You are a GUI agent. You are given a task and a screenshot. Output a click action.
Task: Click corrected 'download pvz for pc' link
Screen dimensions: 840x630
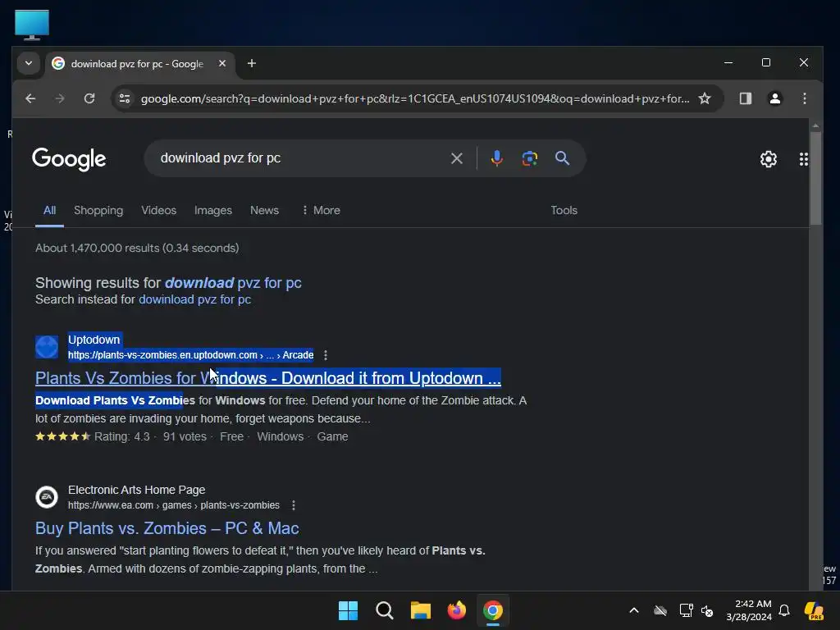tap(233, 283)
